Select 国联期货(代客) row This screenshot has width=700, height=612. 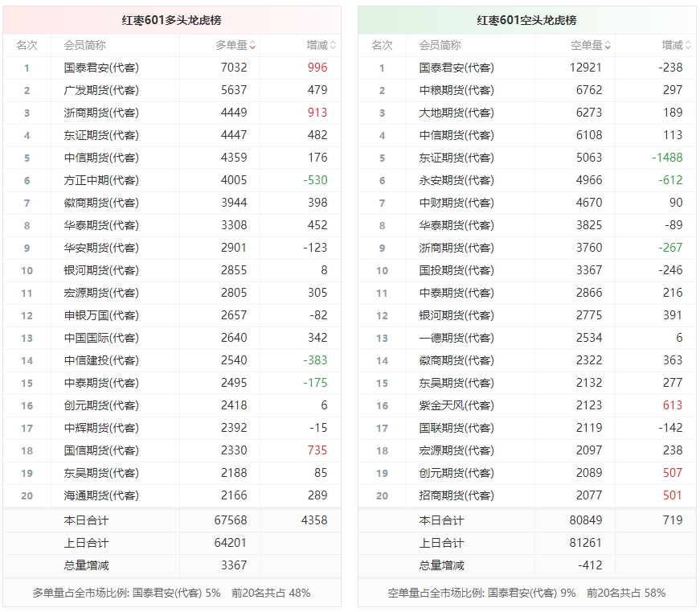tap(527, 428)
